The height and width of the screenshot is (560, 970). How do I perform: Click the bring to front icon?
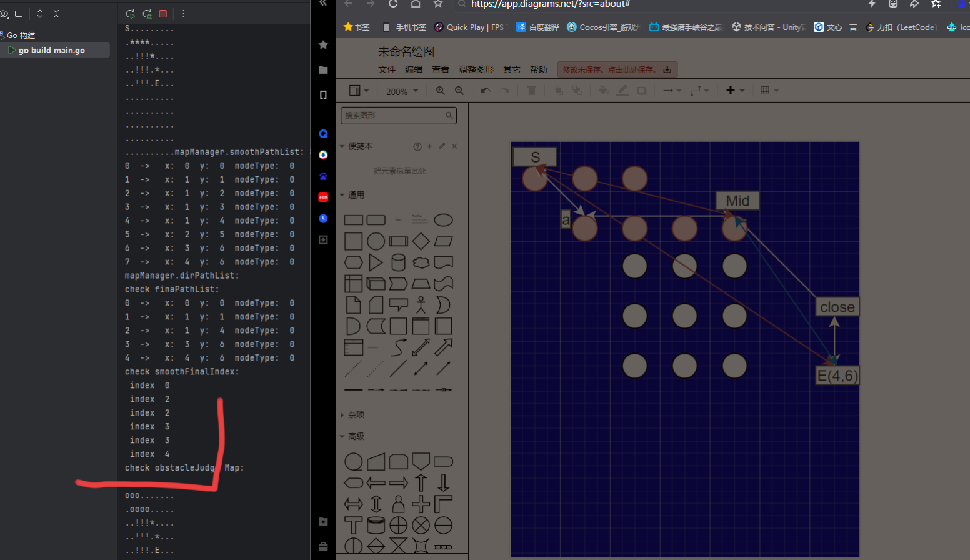coord(558,91)
